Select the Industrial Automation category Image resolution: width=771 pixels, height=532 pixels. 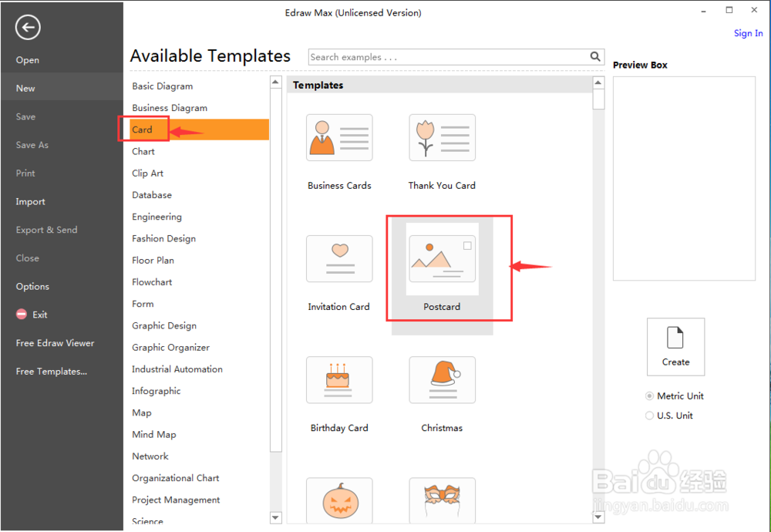coord(177,369)
